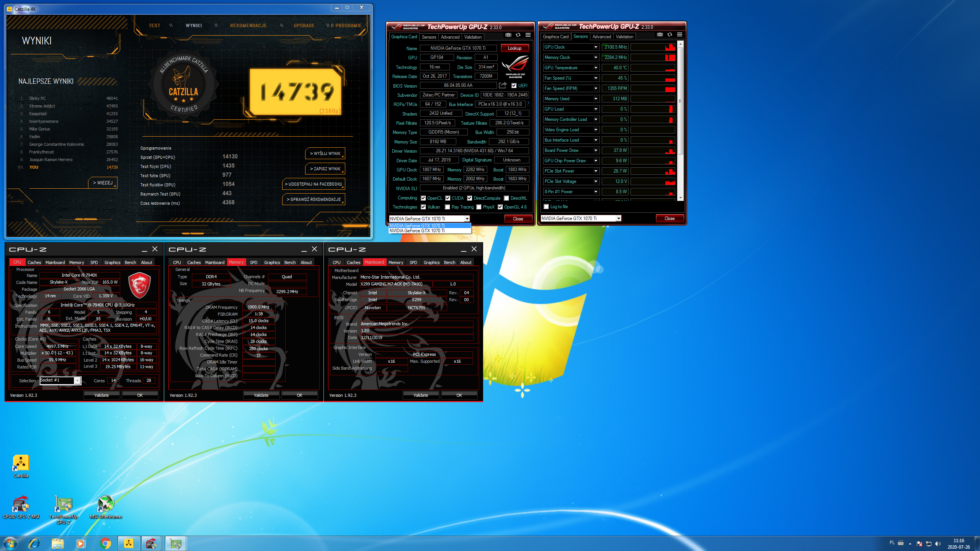Toggle the Ray Tracing checkbox
The height and width of the screenshot is (551, 980).
click(448, 207)
